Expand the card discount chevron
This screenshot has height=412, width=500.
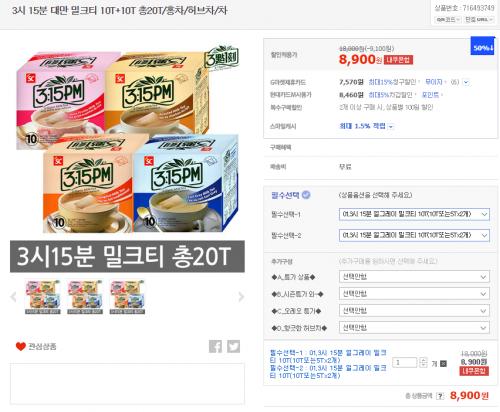466,82
